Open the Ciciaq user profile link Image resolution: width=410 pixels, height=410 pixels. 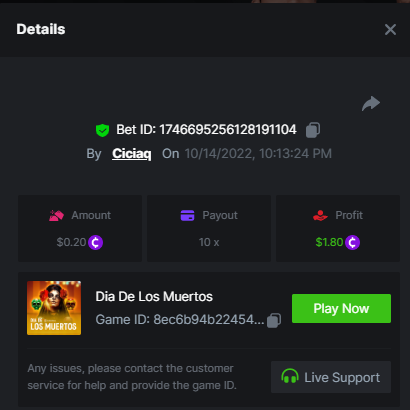click(x=132, y=154)
